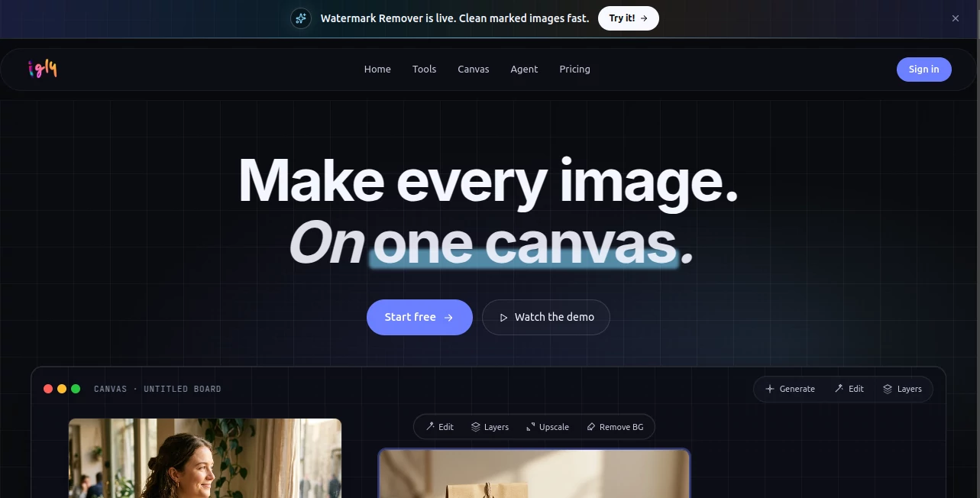Screen dimensions: 980x498
Task: Click the Sign in button
Action: tap(923, 70)
